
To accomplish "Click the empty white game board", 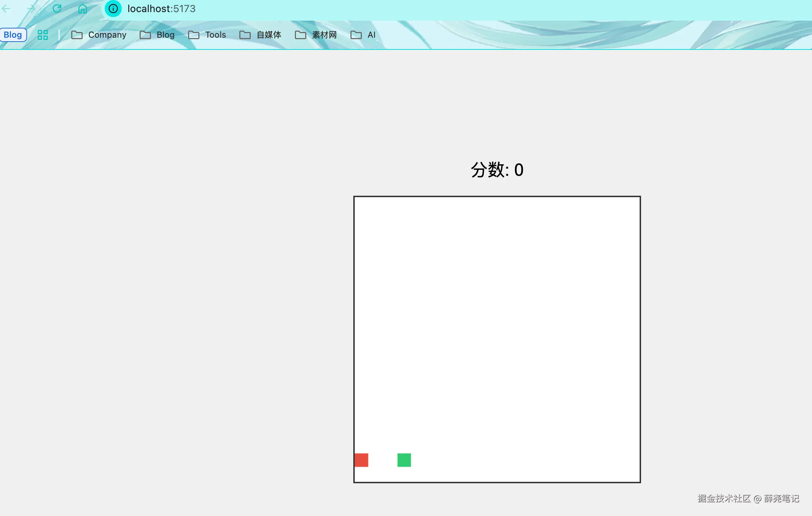I will (497, 320).
